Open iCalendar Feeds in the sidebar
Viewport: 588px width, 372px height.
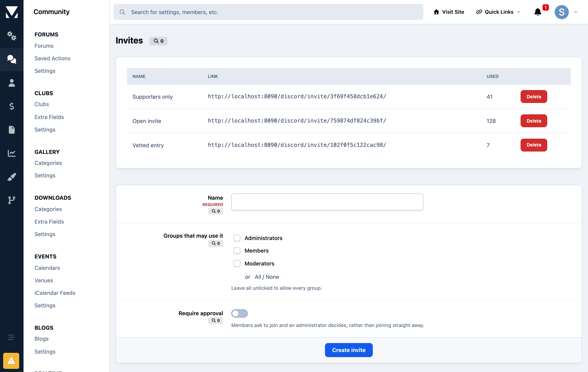pos(55,293)
